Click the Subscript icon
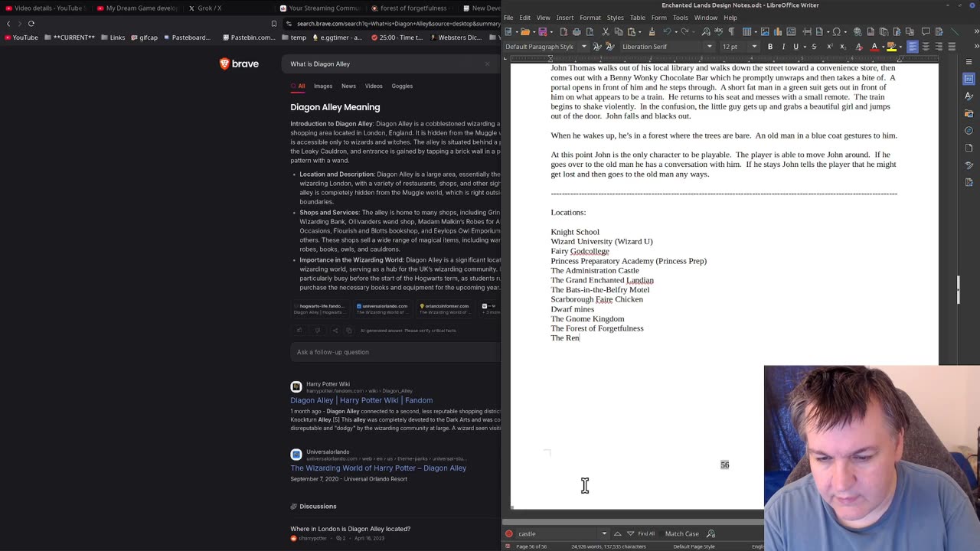980x551 pixels. point(843,47)
